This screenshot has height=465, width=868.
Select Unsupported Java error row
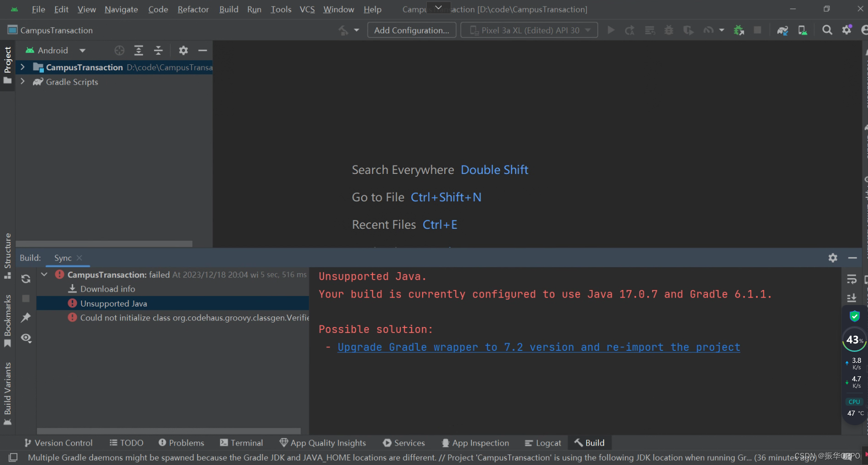tap(173, 303)
